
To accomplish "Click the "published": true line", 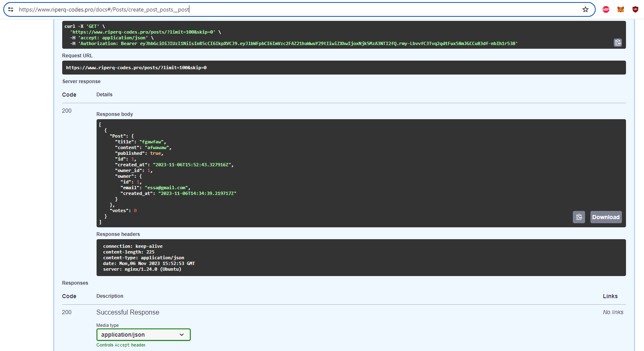I will [139, 153].
